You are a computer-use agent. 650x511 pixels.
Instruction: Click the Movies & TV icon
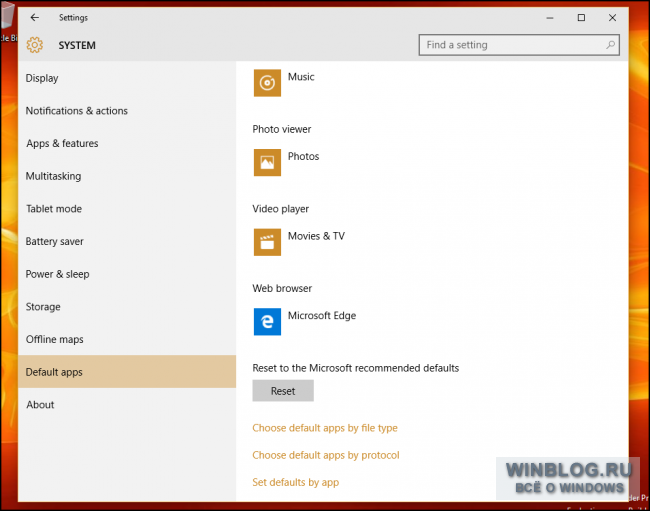click(x=267, y=242)
